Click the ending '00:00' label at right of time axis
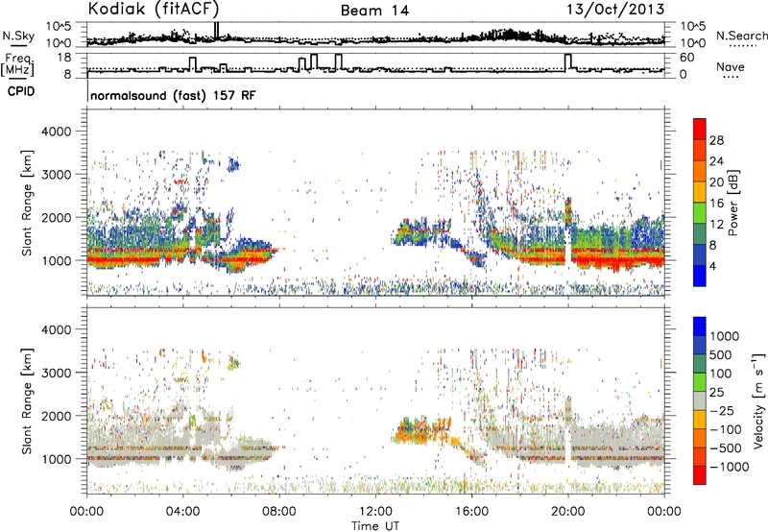The width and height of the screenshot is (768, 532). point(664,512)
